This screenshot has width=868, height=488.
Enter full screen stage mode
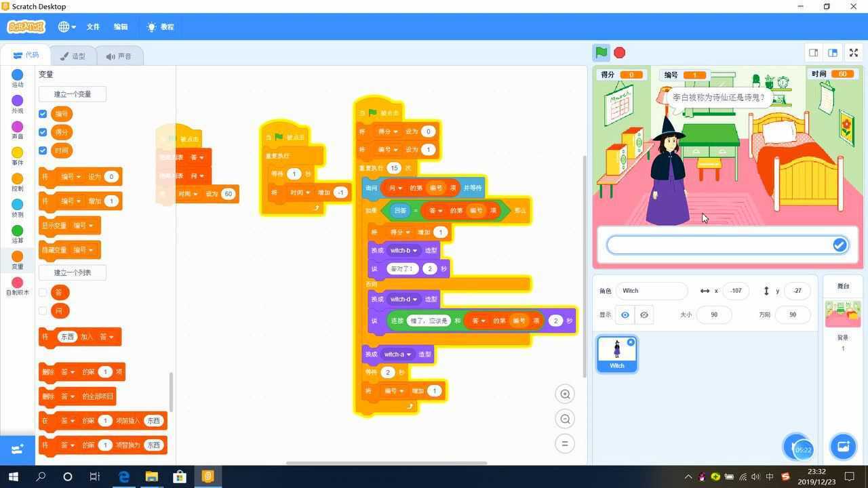tap(854, 53)
